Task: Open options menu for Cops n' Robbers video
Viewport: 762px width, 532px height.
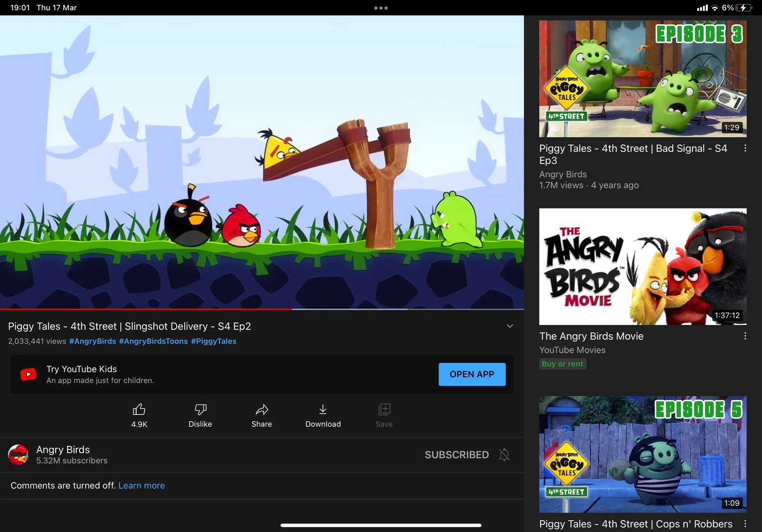Action: (745, 523)
